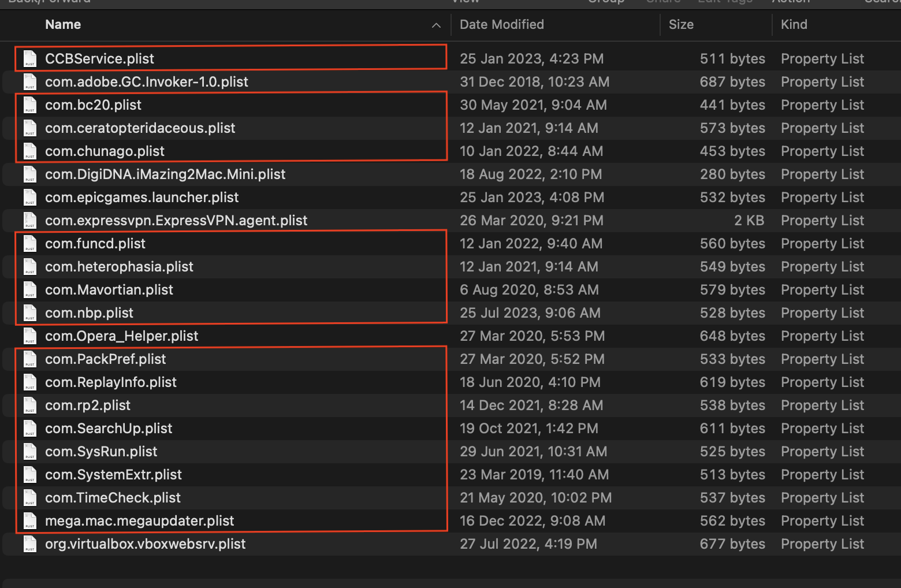The width and height of the screenshot is (901, 588).
Task: Select the icon beside com.PackPref.plist
Action: point(30,359)
